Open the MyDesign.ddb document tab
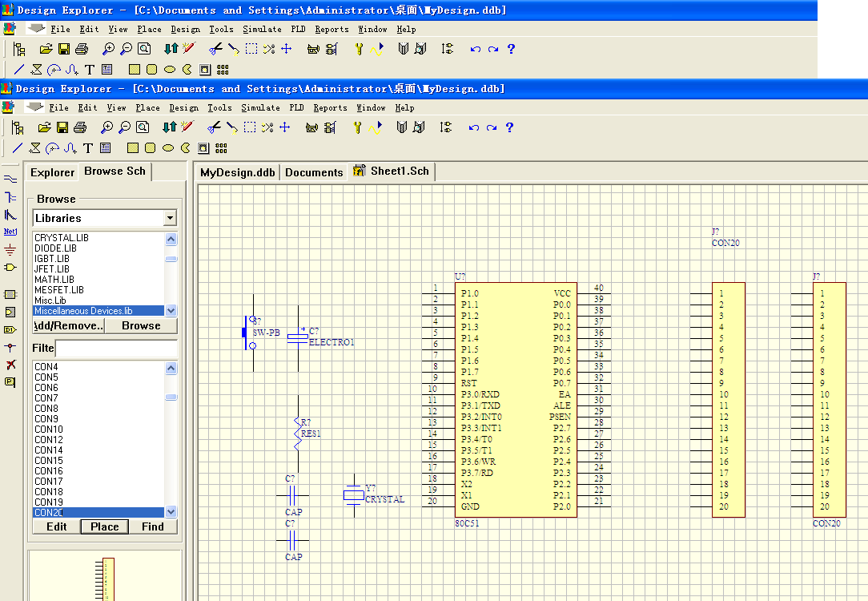868x601 pixels. (237, 172)
